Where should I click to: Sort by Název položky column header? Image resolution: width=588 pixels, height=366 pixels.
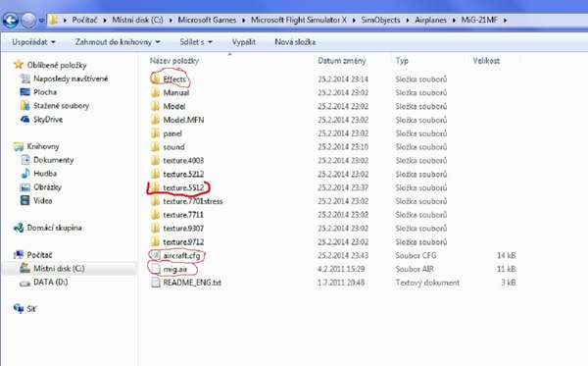[x=174, y=61]
